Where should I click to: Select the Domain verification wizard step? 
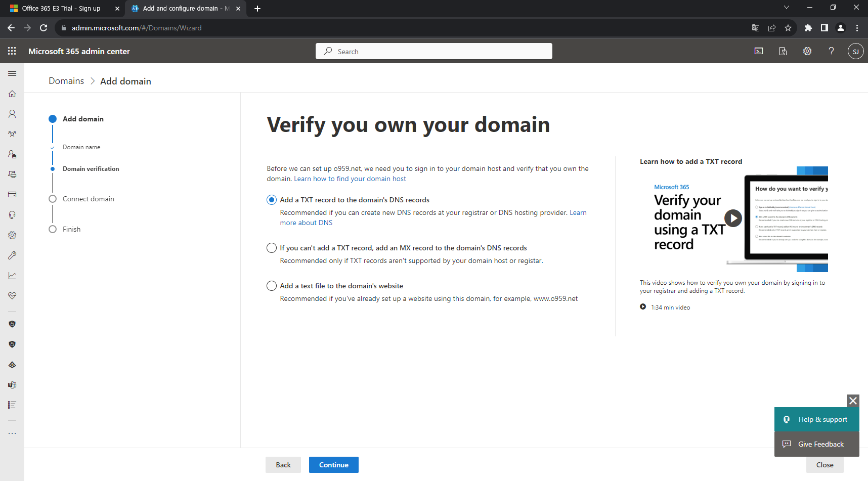coord(91,169)
